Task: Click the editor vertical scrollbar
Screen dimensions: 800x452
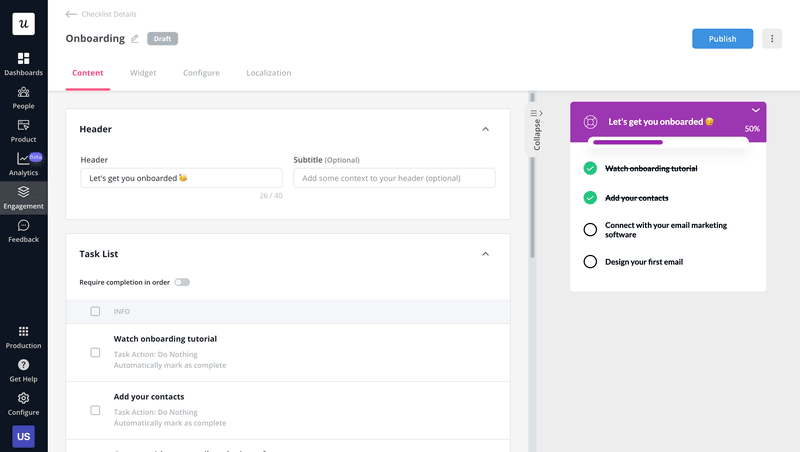Action: [x=532, y=176]
